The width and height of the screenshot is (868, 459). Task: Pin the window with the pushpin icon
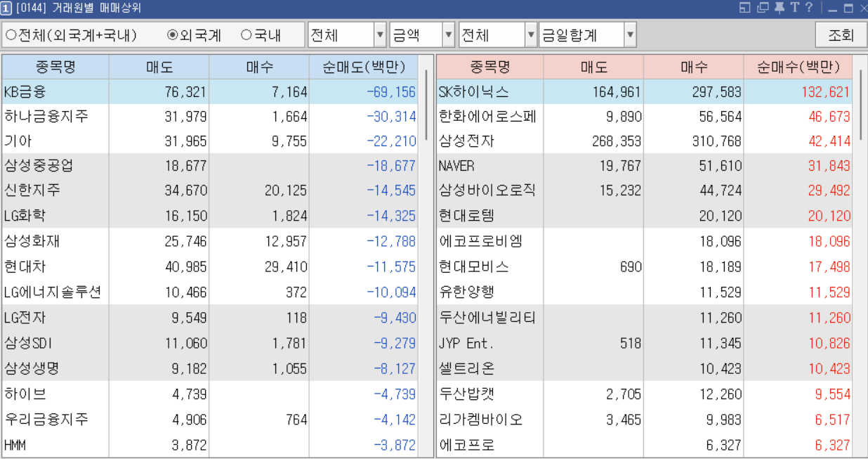780,8
